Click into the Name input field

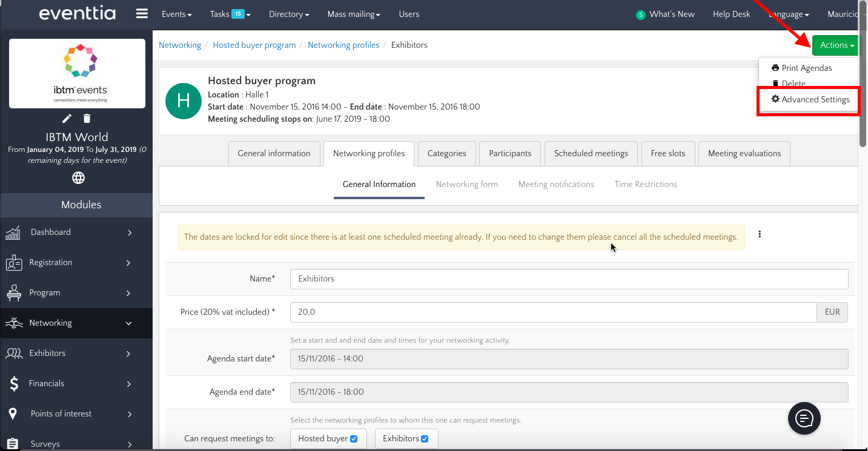click(569, 279)
